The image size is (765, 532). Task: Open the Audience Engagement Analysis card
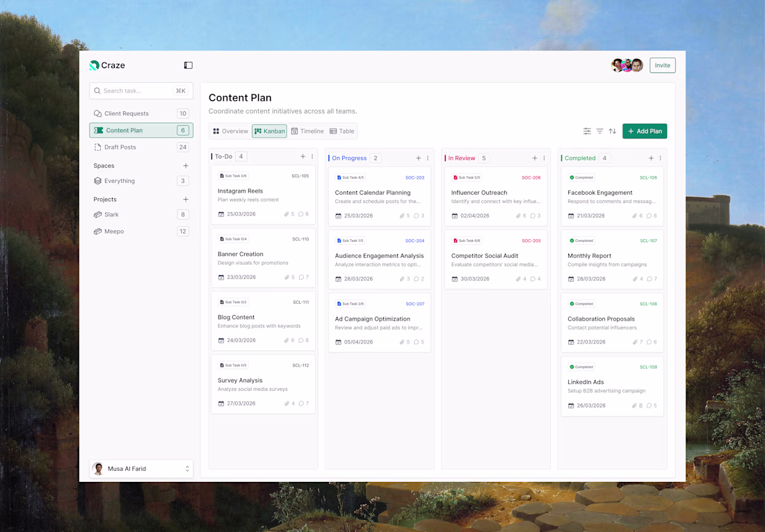[380, 259]
